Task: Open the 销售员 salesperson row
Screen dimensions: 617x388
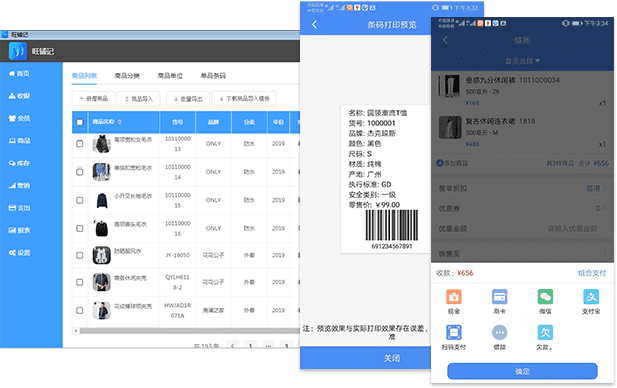Action: point(523,254)
